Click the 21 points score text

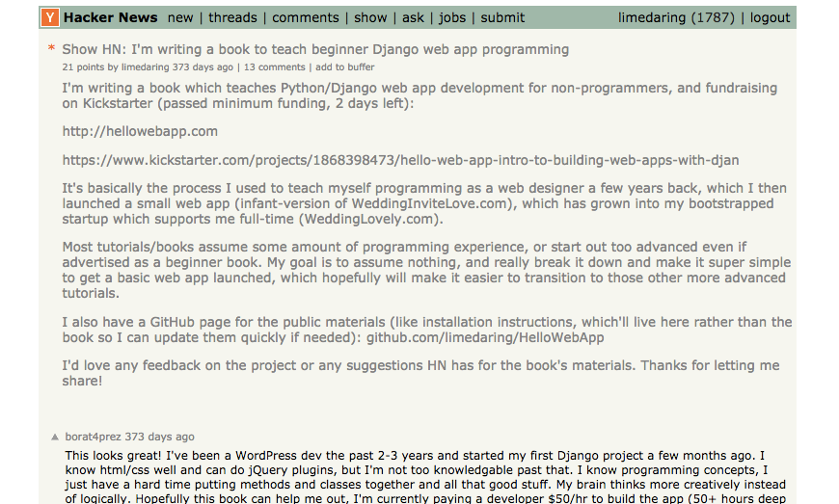(x=84, y=67)
